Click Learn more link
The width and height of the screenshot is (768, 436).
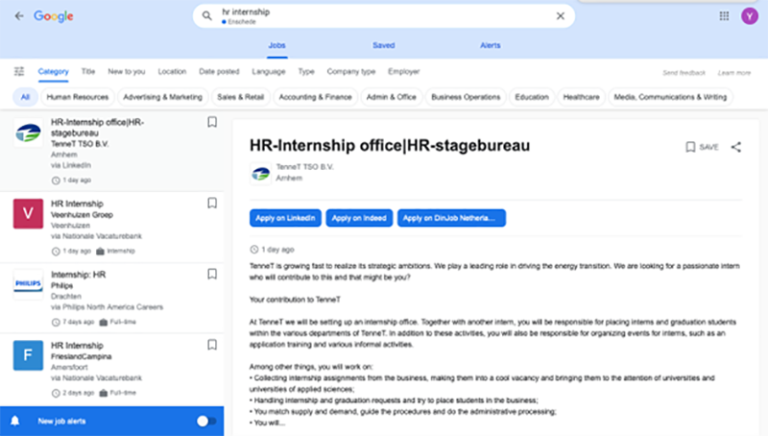coord(734,73)
